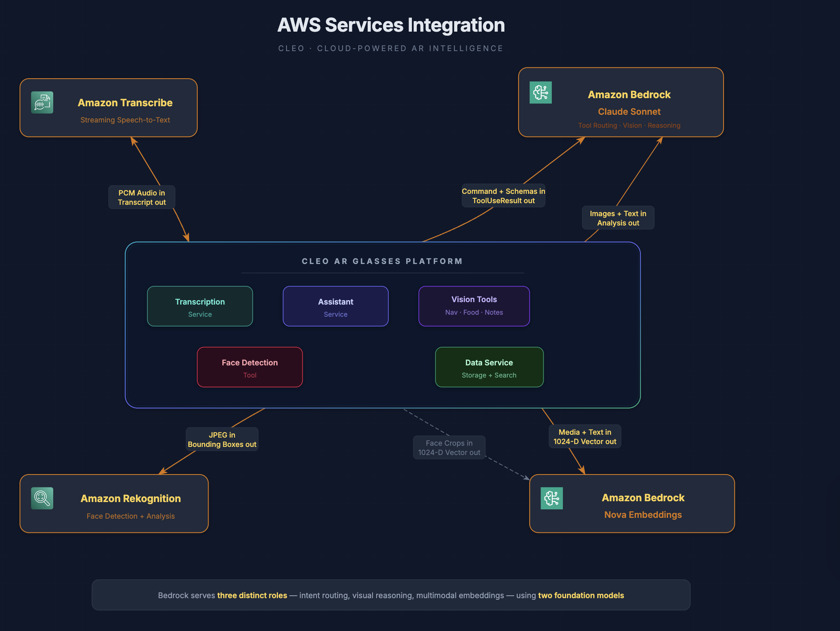Click the Bedrock three distinct roles footer
840x631 pixels.
(391, 595)
